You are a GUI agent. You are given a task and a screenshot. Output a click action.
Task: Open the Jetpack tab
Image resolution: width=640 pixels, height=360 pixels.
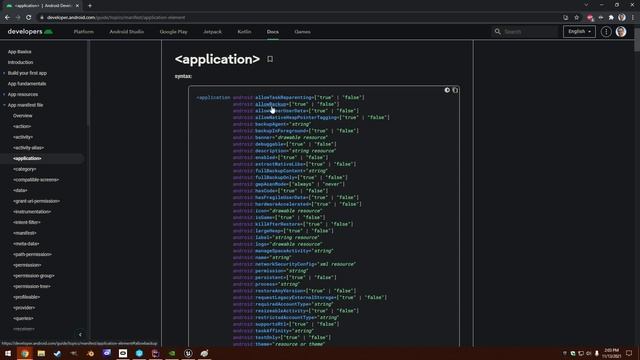tap(212, 31)
